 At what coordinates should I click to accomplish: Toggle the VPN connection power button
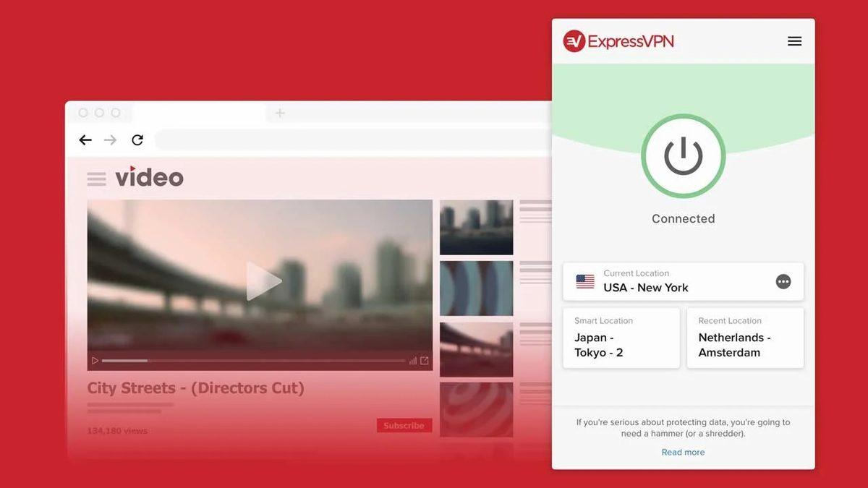pos(683,155)
